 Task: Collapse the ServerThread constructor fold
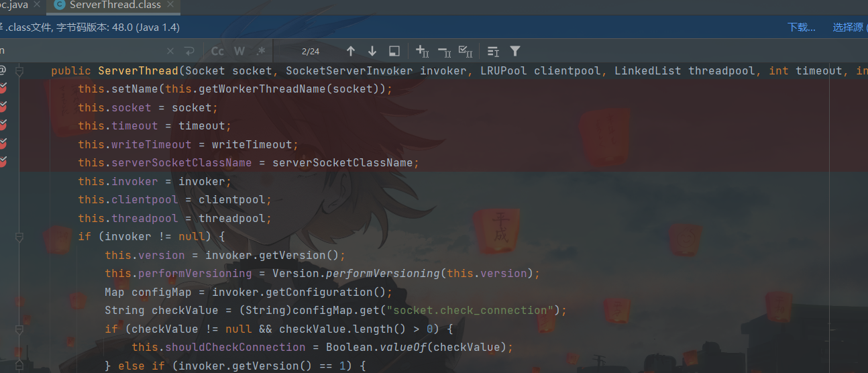click(19, 71)
